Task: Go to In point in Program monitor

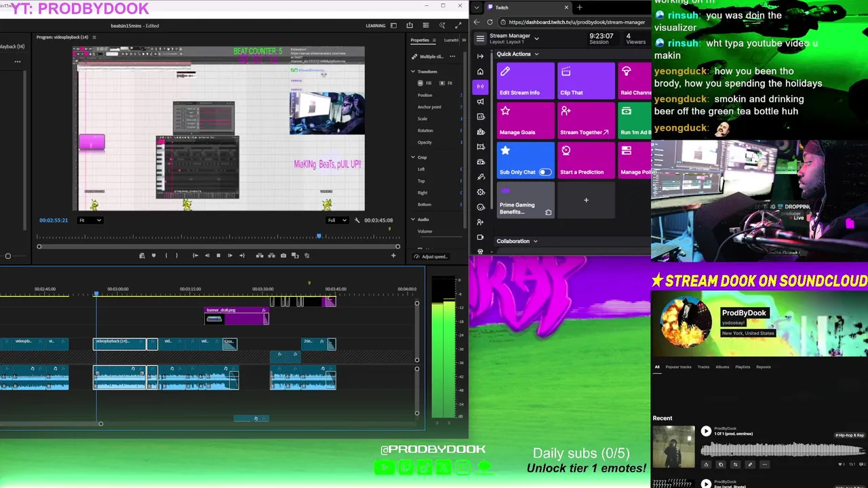Action: (195, 256)
